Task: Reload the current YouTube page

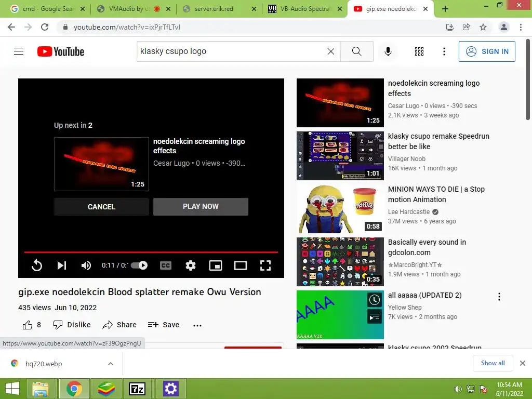Action: 45,27
